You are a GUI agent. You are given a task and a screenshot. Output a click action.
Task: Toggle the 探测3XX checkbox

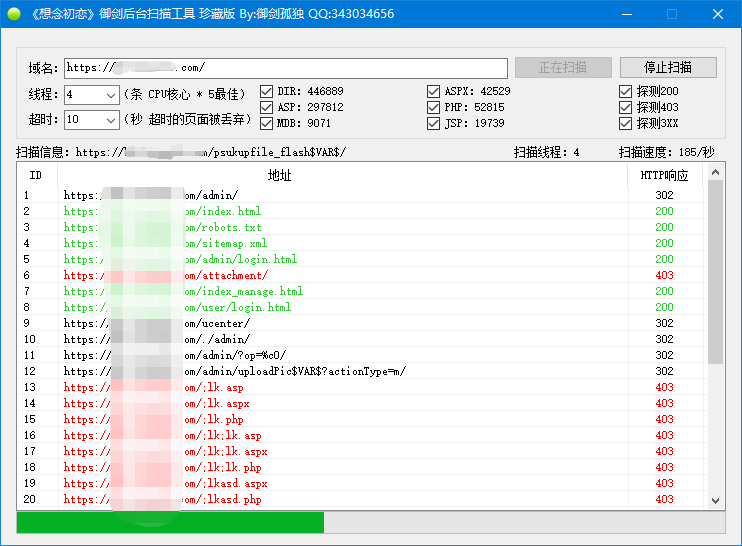[626, 123]
